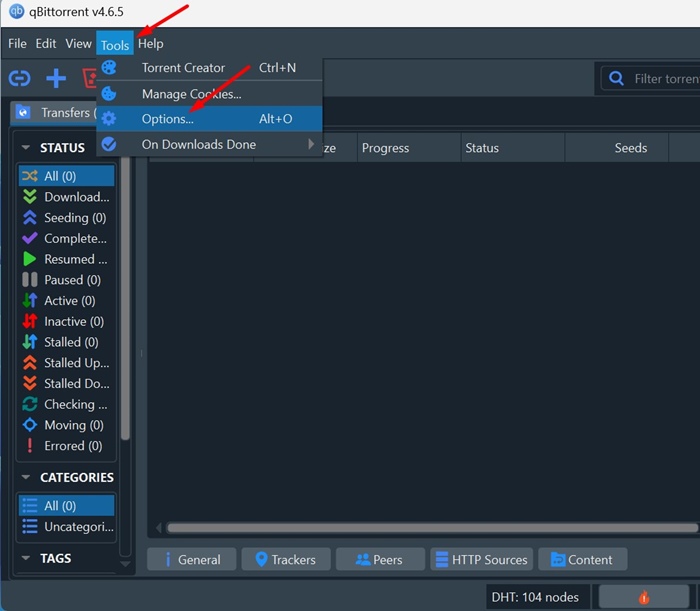Screen dimensions: 700x611
Task: Choose Torrent Creator from Tools menu
Action: coord(209,68)
